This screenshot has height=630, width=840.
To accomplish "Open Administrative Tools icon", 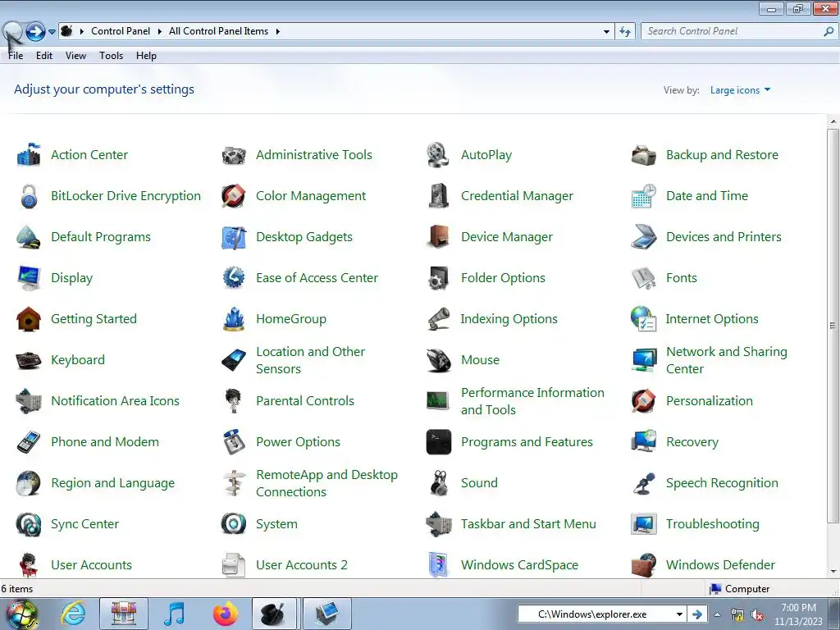I will point(234,155).
